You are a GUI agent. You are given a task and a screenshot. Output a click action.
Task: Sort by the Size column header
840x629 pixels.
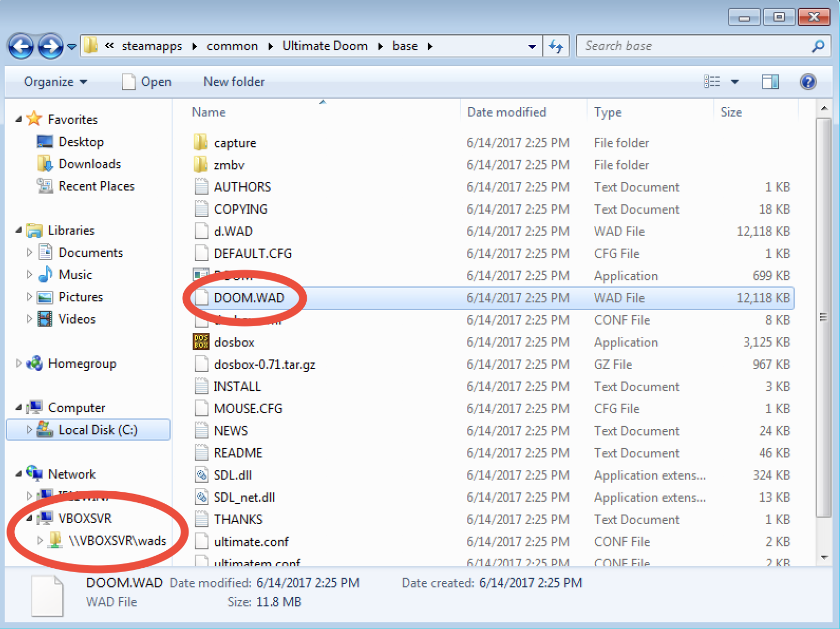(731, 112)
